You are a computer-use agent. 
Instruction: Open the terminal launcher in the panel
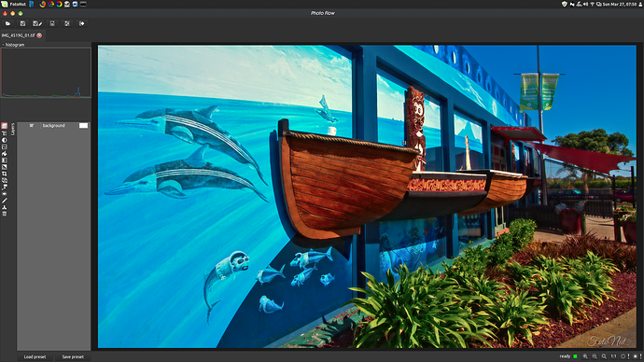coord(83,4)
